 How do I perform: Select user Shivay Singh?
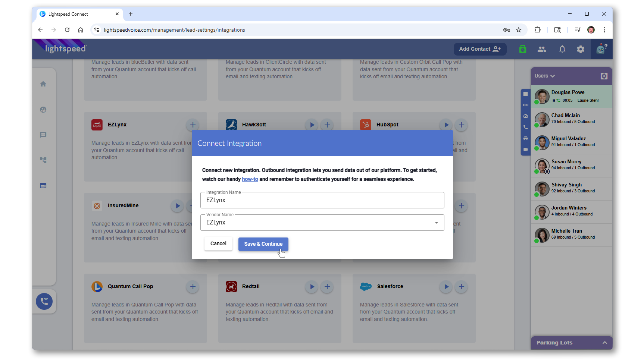point(572,189)
